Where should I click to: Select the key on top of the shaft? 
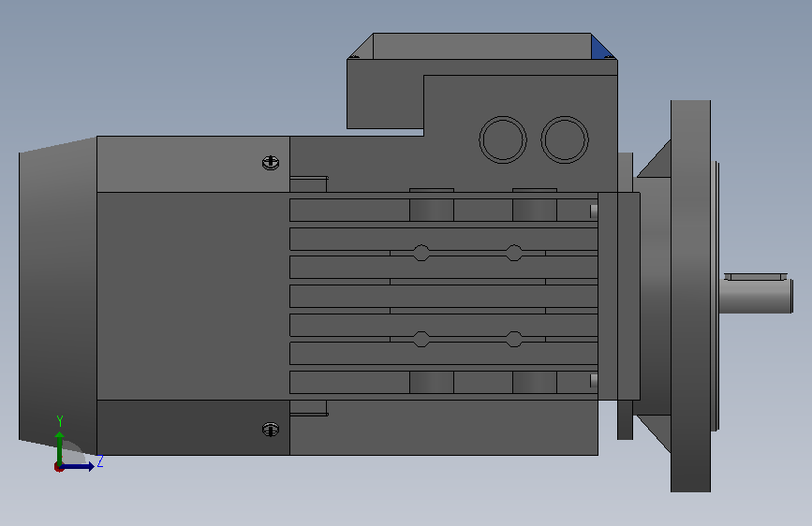coord(756,277)
